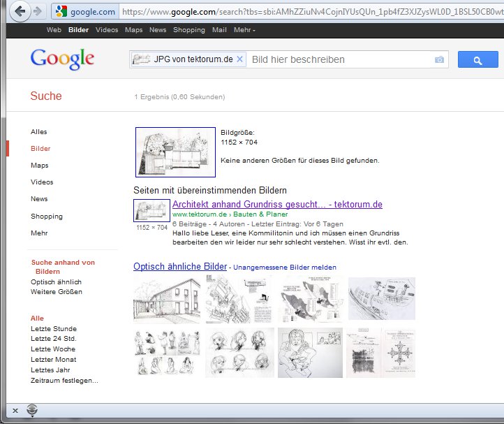Open Shopping in the black top bar

click(x=189, y=30)
